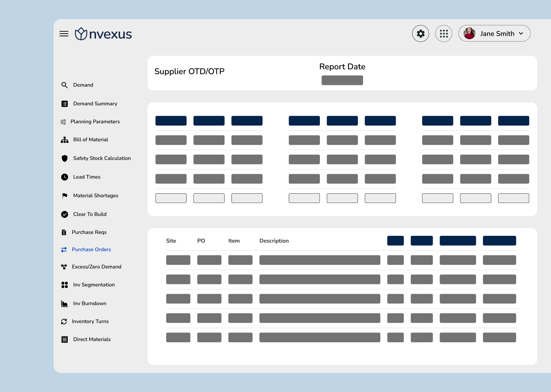The image size is (551, 392).
Task: Click the Purchase Orders link
Action: point(91,250)
